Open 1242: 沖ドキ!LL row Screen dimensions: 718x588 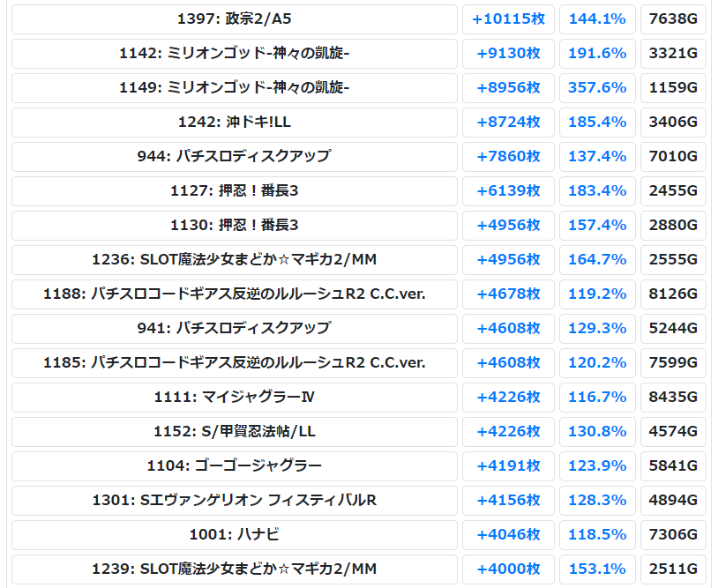click(235, 123)
